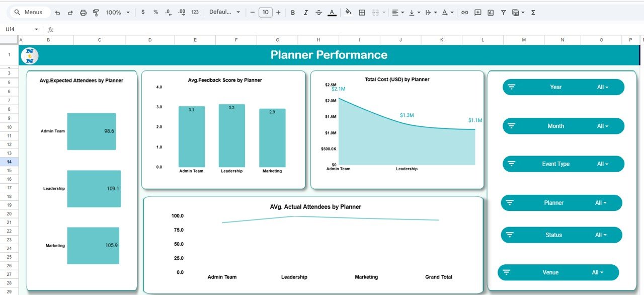Screen dimensions: 644x295
Task: Open the Planner slicer filter
Action: (601, 203)
